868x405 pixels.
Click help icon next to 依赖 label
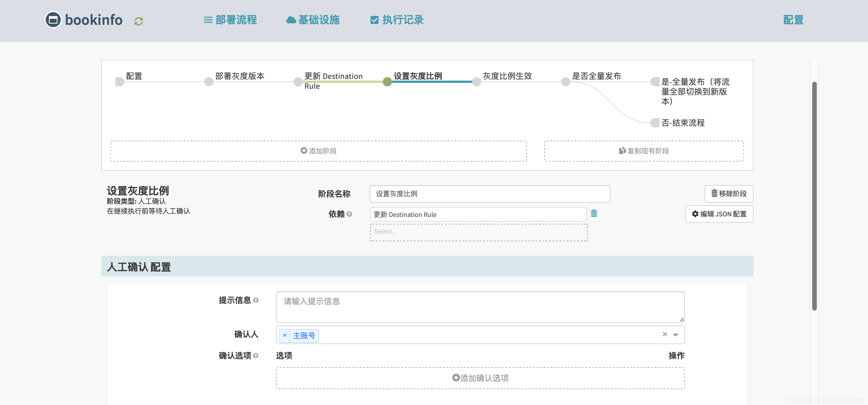(349, 214)
